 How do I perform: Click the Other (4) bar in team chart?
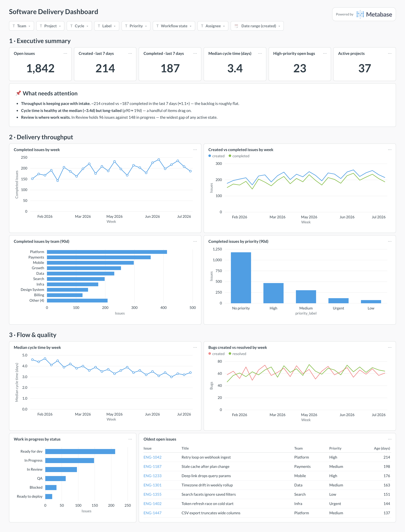[x=77, y=300]
